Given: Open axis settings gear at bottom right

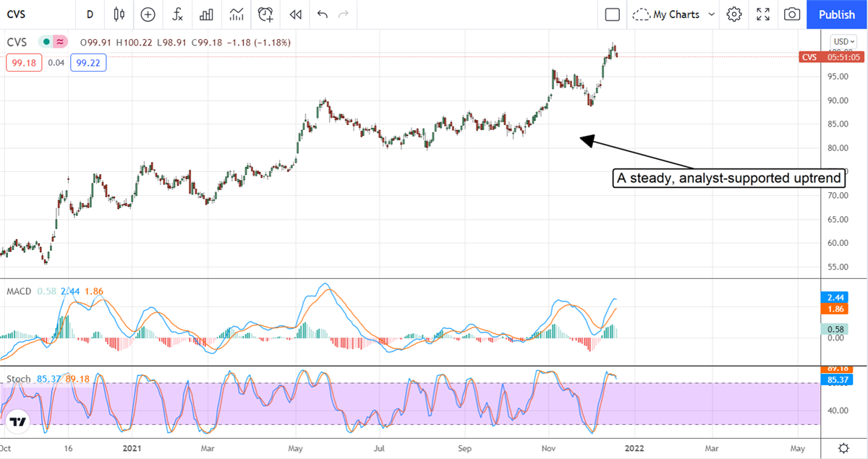Looking at the screenshot, I should (x=843, y=448).
